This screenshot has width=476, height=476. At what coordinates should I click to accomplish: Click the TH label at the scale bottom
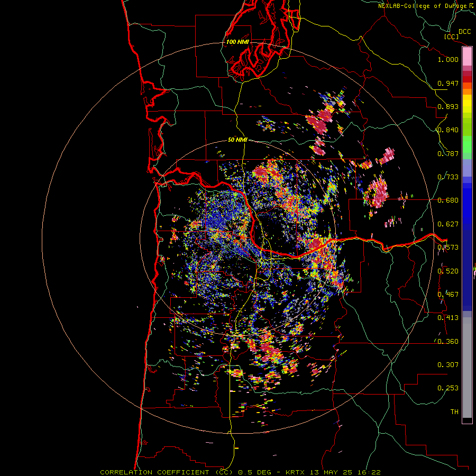pyautogui.click(x=454, y=412)
